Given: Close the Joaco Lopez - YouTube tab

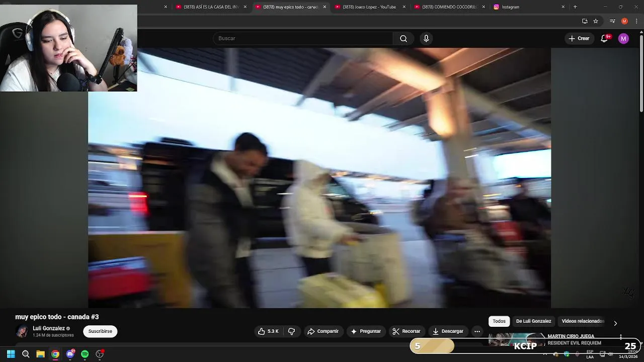Looking at the screenshot, I should pos(404,7).
